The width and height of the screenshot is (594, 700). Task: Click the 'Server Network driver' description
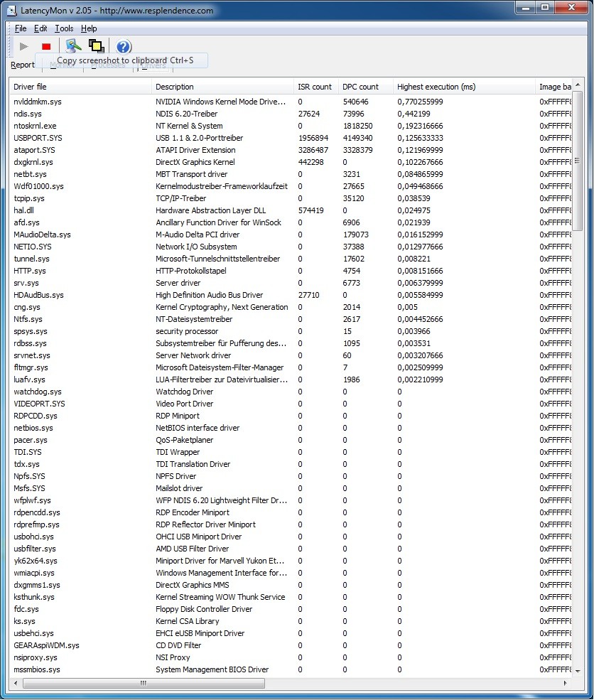pos(193,355)
